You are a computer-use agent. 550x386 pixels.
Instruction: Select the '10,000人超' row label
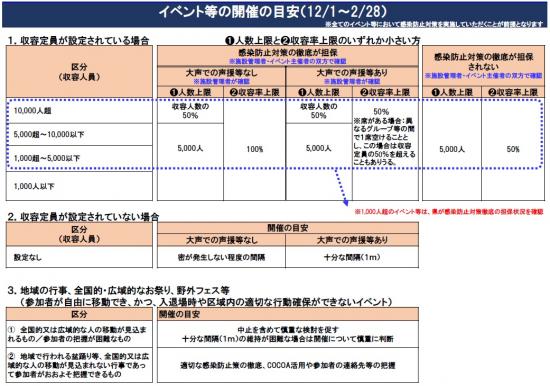[32, 111]
